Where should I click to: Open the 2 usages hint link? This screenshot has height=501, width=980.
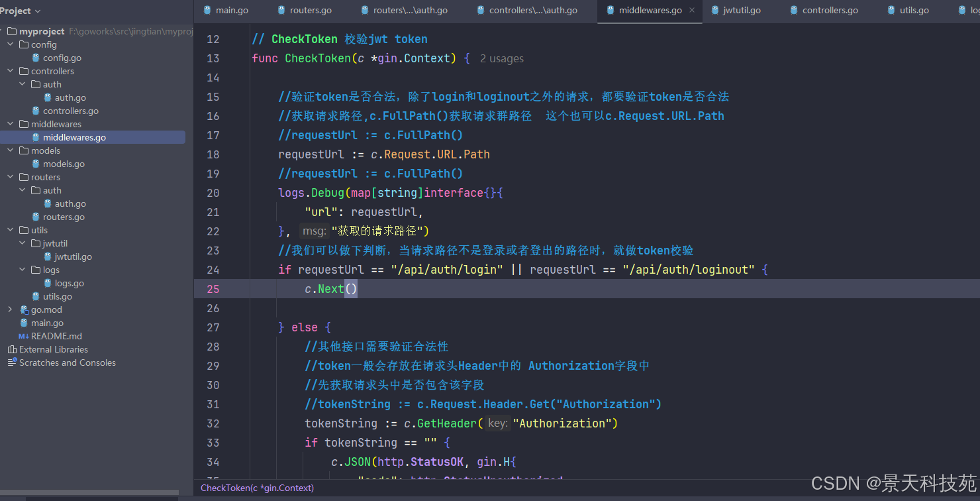[502, 58]
